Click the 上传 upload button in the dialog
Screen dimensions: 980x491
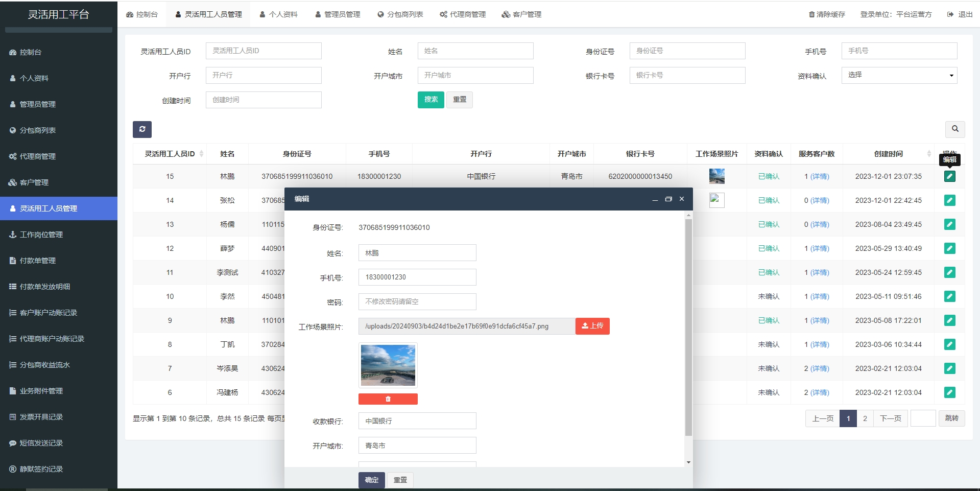592,326
